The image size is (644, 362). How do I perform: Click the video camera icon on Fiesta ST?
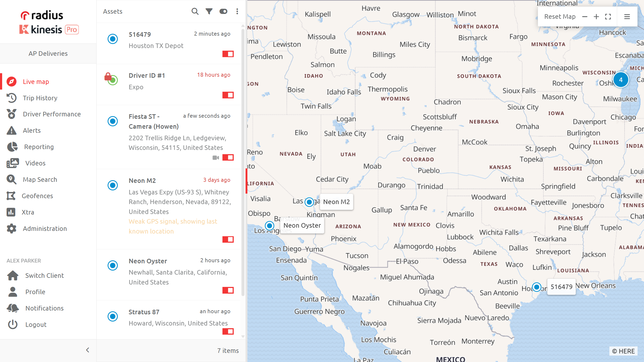(216, 158)
